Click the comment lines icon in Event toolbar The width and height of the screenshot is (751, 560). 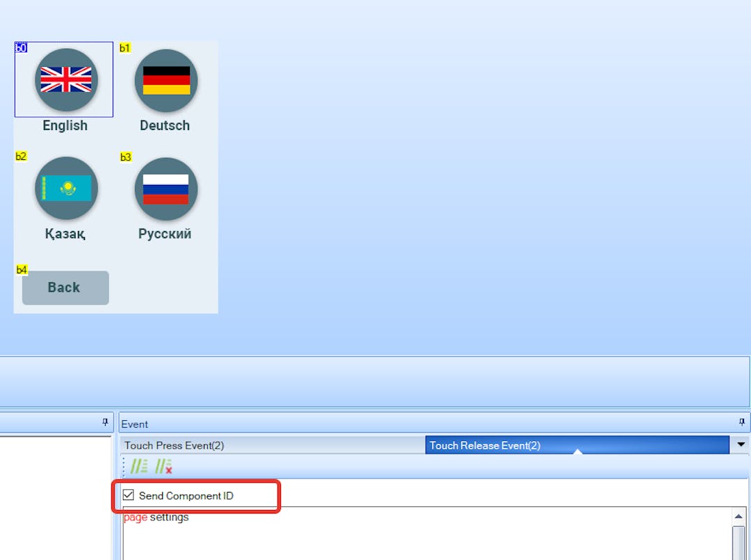click(x=139, y=467)
